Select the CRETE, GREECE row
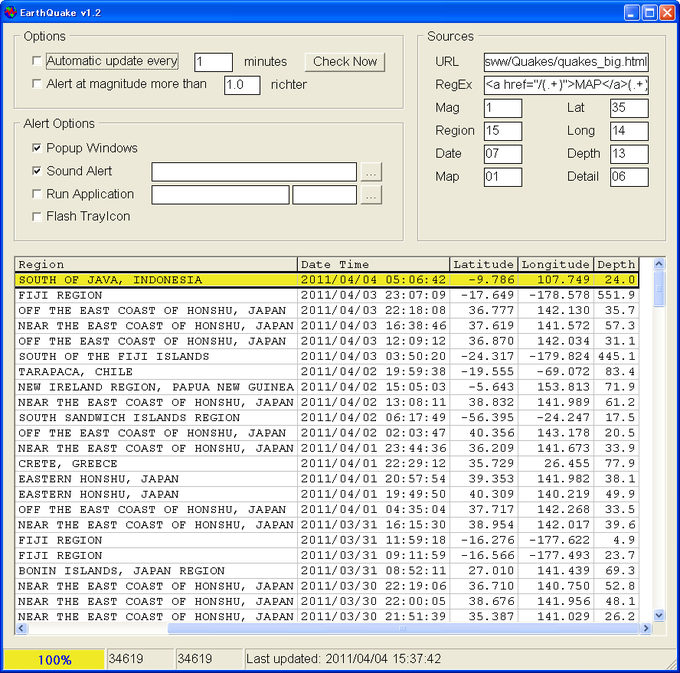The image size is (680, 673). tap(327, 464)
